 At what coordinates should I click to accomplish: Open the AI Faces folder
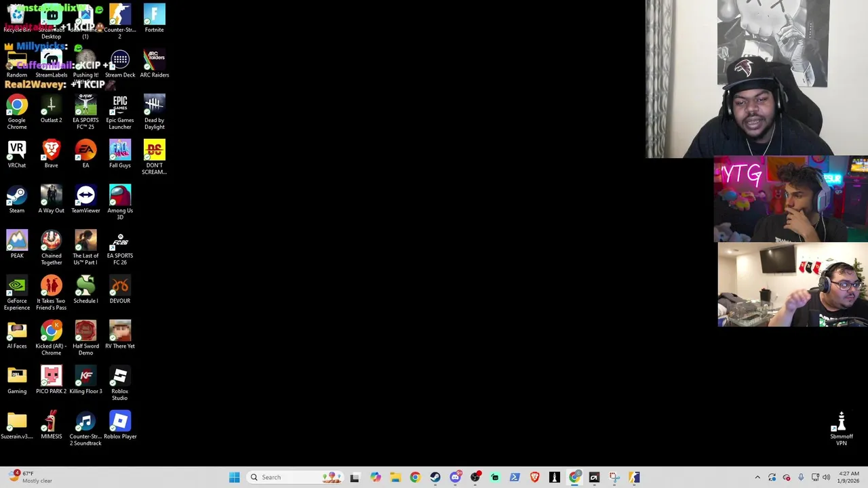(x=17, y=335)
